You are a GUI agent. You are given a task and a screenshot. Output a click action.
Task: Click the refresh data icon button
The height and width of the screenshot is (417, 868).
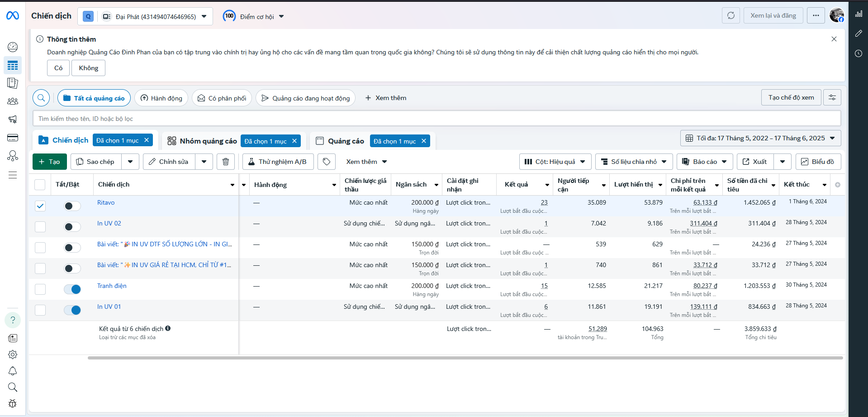tap(731, 15)
